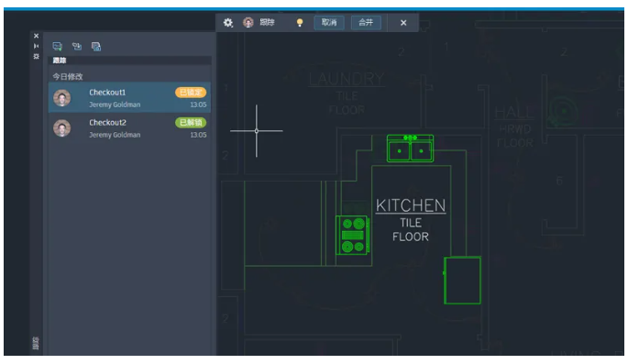Click the 合并 (merge) button
Screen dimensions: 639x364
(x=366, y=22)
